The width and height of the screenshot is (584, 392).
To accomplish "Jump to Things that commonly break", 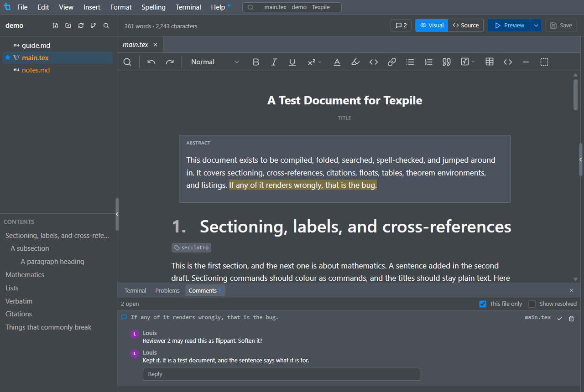I will (48, 327).
